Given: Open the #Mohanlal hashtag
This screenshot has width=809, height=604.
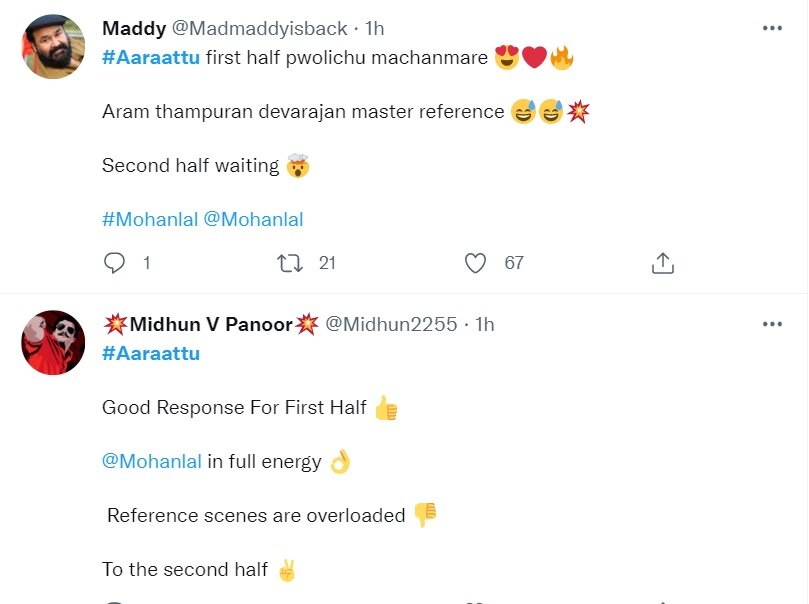Looking at the screenshot, I should click(x=149, y=219).
